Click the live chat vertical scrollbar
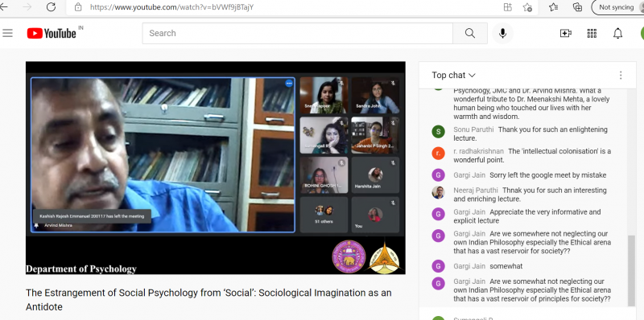Screen dimensions: 644x320 click(x=632, y=271)
